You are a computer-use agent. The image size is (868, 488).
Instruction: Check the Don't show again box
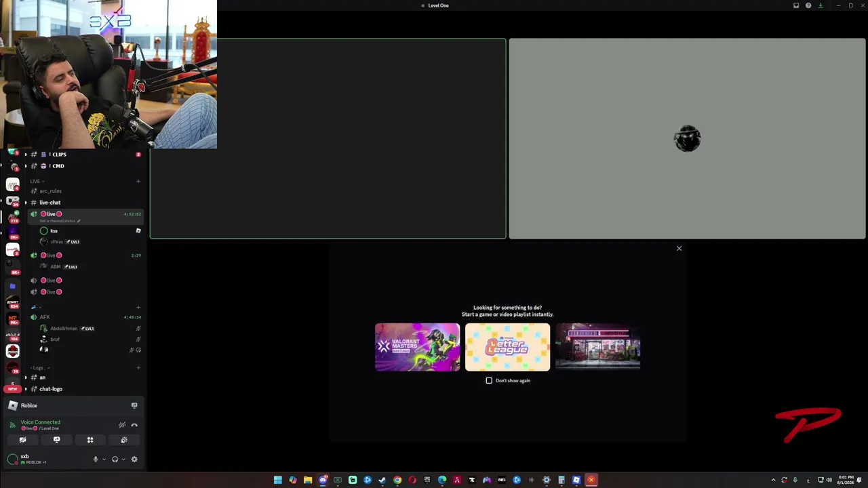[489, 380]
